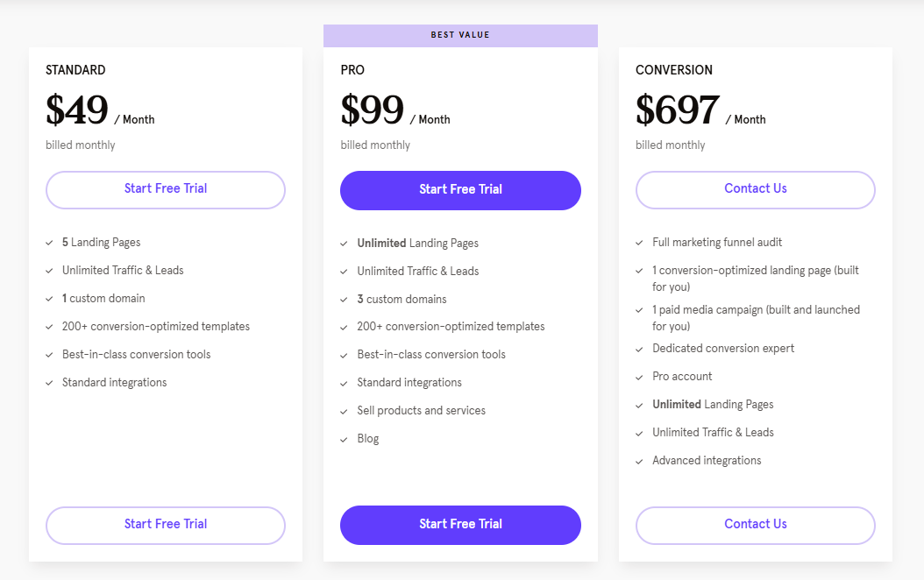Viewport: 924px width, 580px height.
Task: Click the checkmark beside "Sell products and services"
Action: pos(345,411)
